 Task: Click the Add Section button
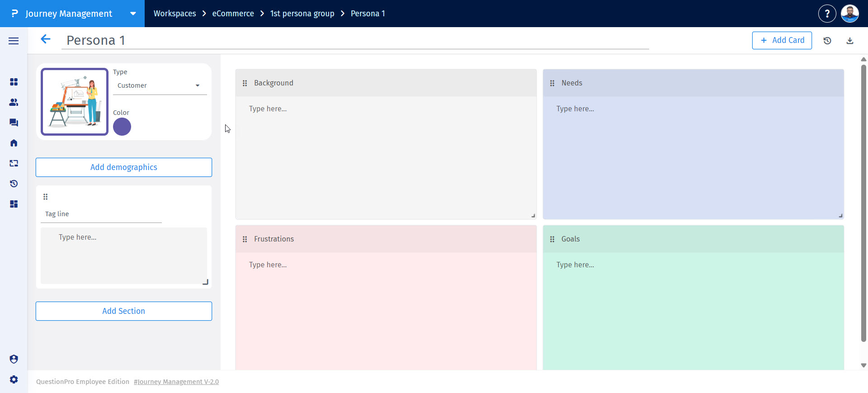pos(124,311)
